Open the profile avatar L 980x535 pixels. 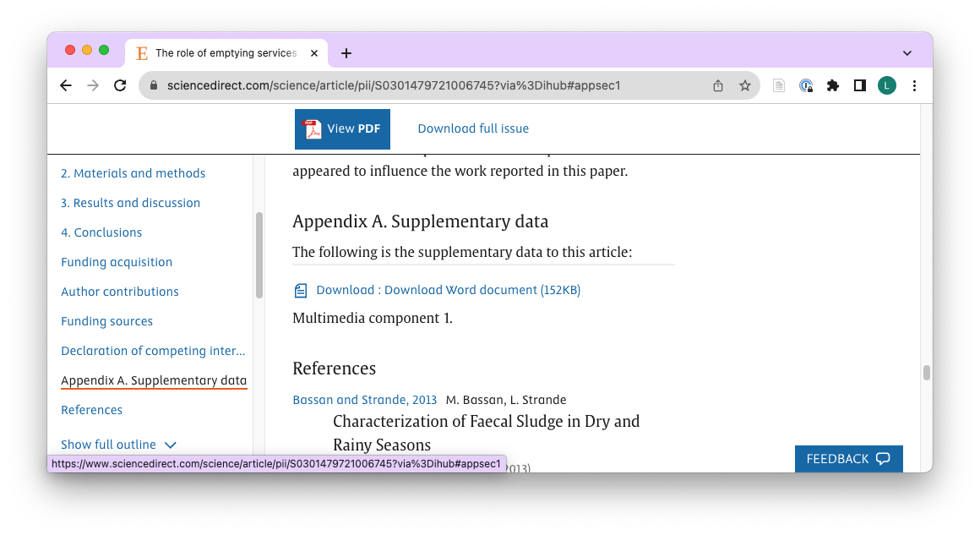887,85
